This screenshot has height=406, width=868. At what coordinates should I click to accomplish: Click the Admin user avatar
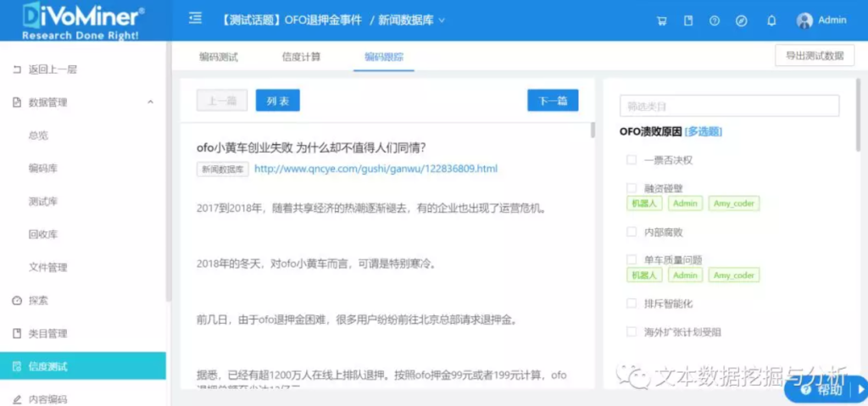[804, 20]
